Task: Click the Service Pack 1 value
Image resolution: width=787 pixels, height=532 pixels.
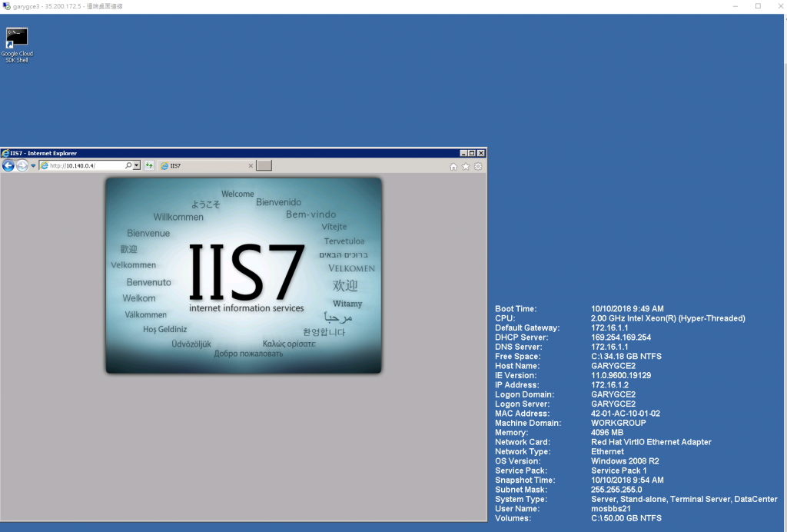Action: [x=619, y=470]
